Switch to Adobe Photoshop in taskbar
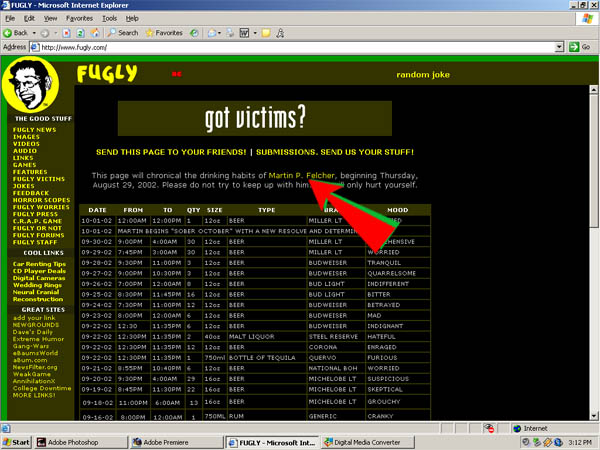The image size is (600, 450). point(80,442)
